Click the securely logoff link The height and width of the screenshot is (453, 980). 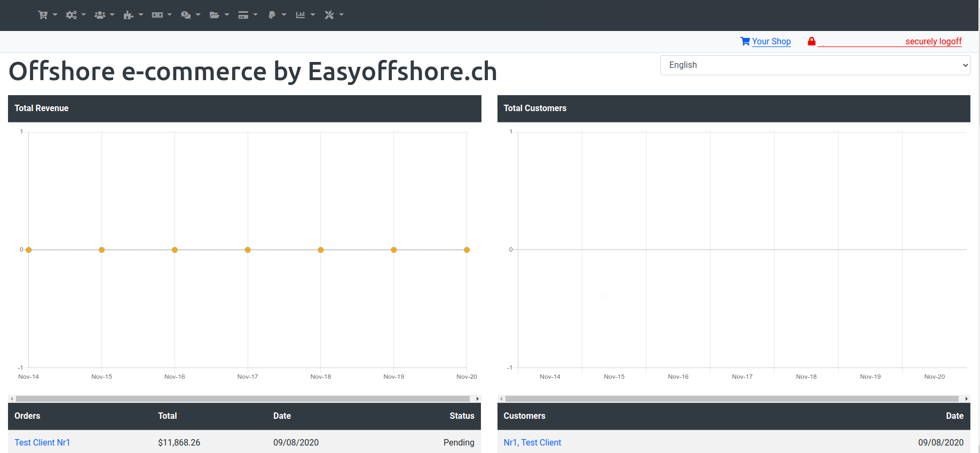[x=933, y=41]
